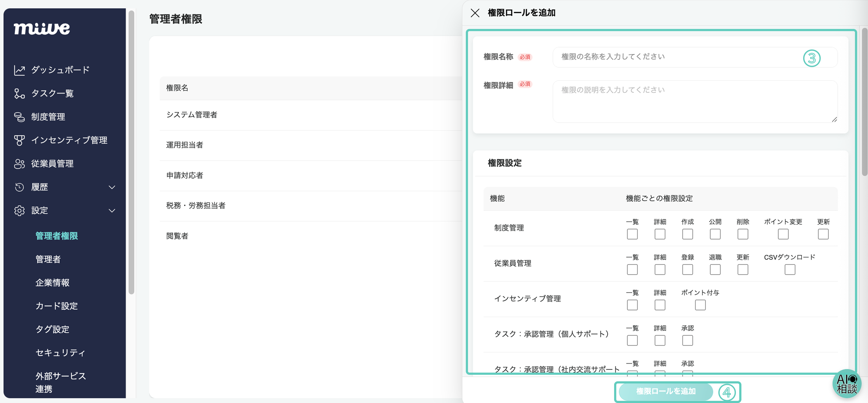
Task: Click the 履歴 history clock icon
Action: 19,187
